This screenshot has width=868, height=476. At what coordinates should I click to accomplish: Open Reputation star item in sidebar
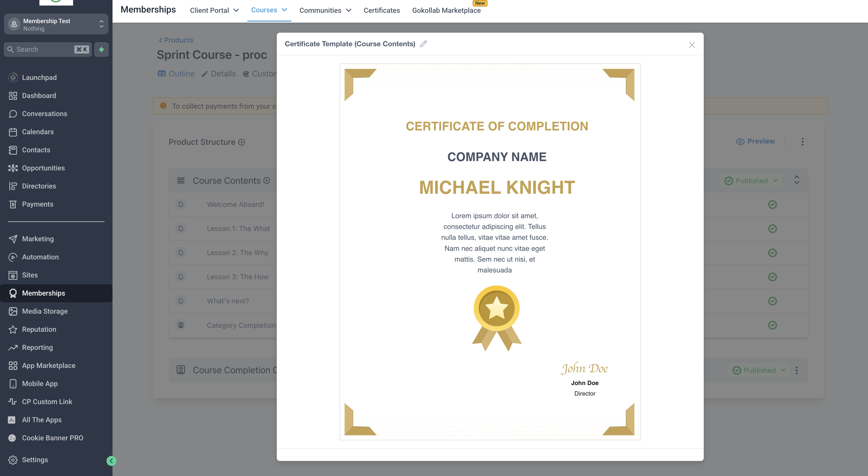click(x=39, y=329)
